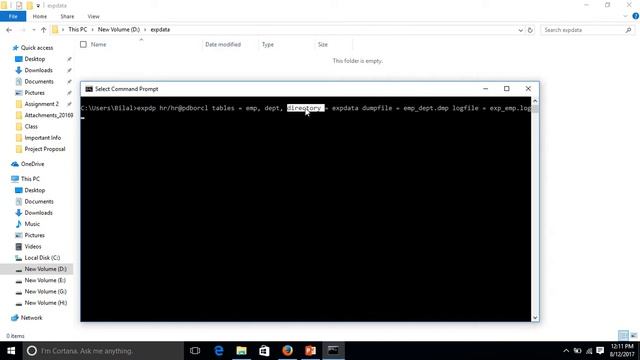Launch Firefox from taskbar
Image resolution: width=640 pixels, height=360 pixels.
point(287,351)
